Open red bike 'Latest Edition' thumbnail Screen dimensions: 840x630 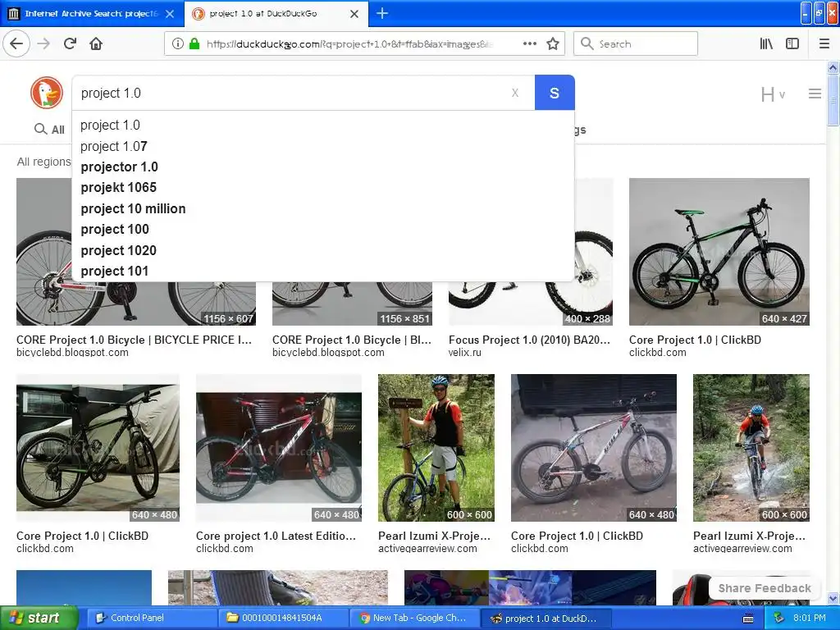(x=279, y=448)
